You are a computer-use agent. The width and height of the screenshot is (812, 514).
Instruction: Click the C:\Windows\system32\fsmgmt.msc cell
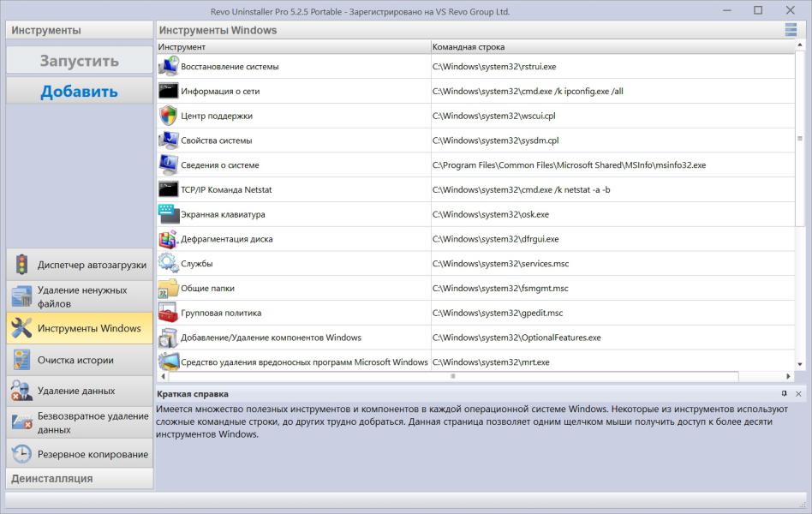(613, 288)
